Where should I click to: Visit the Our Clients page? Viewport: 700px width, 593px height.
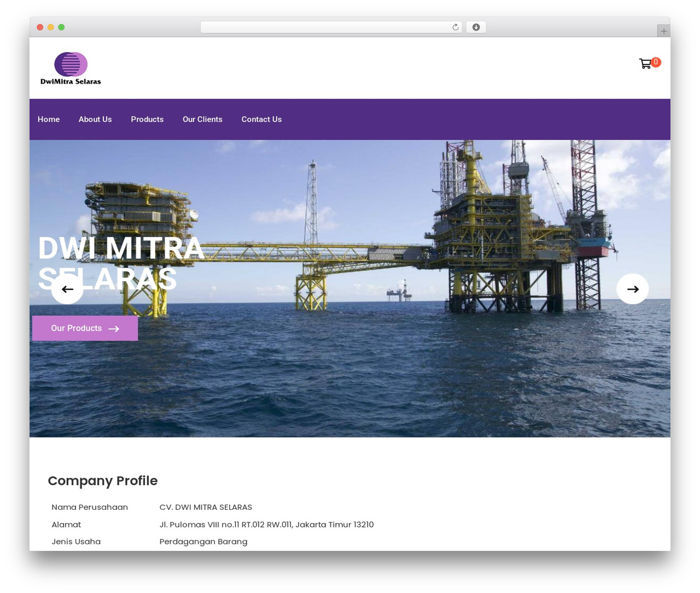click(x=202, y=119)
